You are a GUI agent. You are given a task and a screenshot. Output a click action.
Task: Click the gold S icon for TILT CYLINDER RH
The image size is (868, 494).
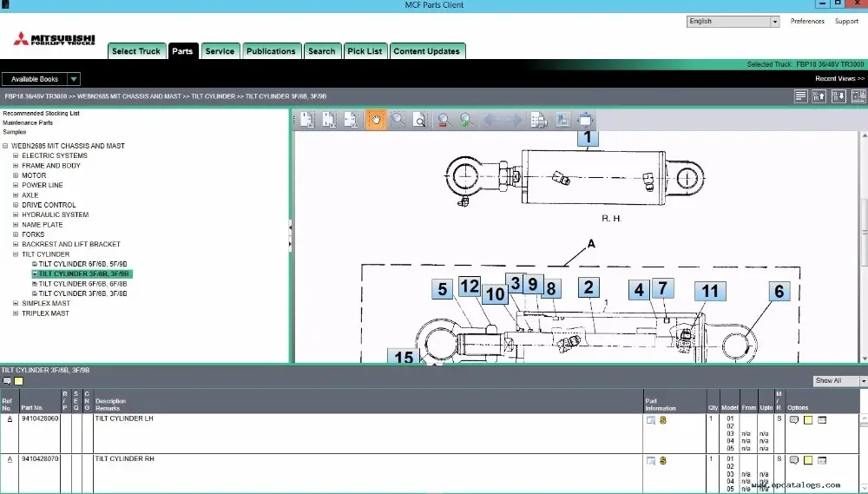click(x=662, y=460)
